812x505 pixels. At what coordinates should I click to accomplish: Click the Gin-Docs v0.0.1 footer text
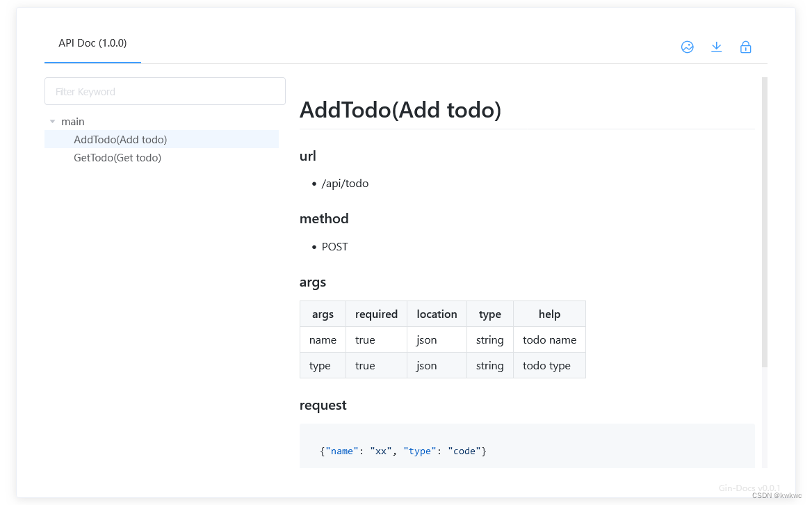(x=749, y=488)
